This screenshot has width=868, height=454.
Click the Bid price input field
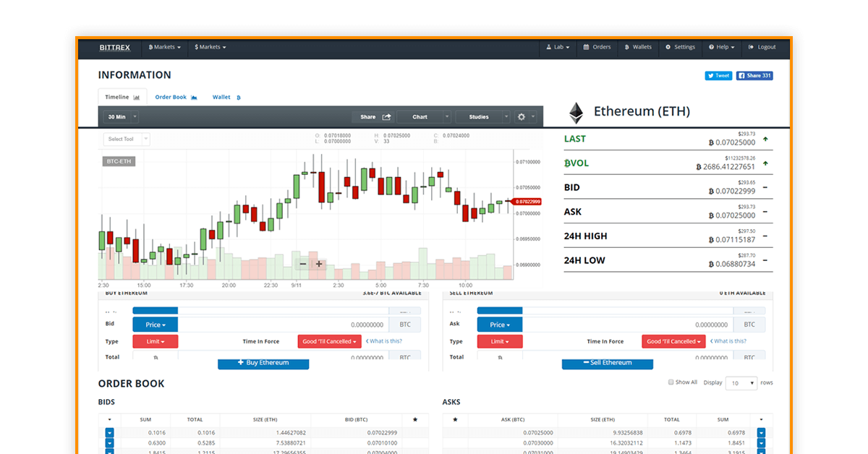283,325
